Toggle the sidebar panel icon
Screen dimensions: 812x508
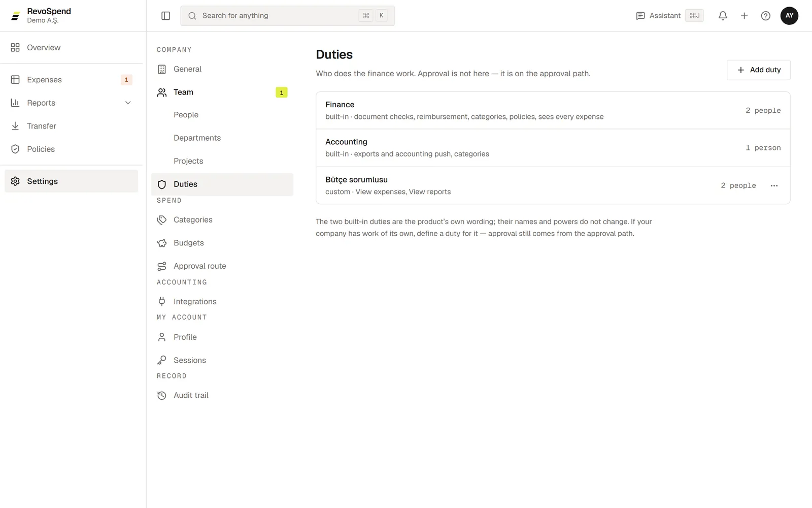(x=165, y=16)
